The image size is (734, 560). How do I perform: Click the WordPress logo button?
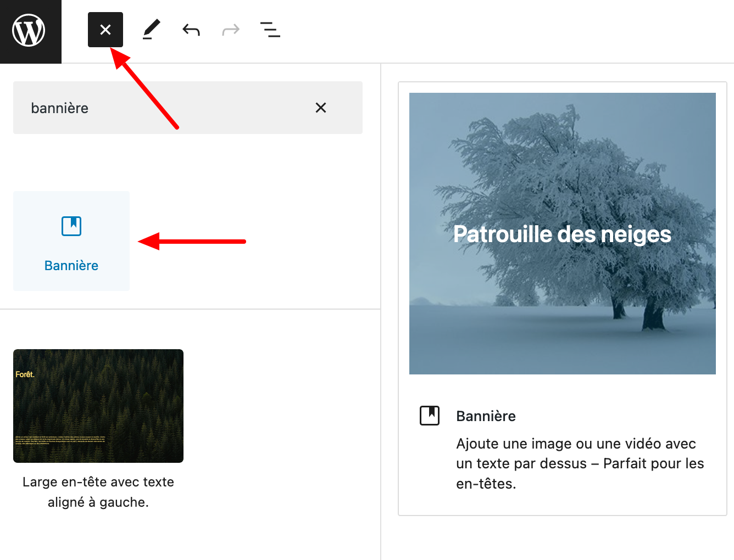(x=30, y=31)
